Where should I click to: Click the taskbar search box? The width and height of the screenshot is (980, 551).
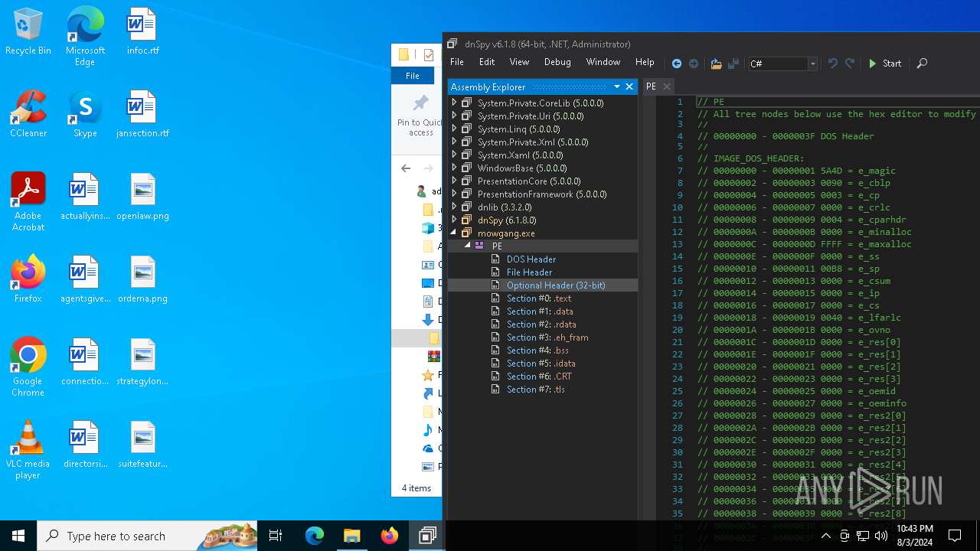(x=147, y=536)
